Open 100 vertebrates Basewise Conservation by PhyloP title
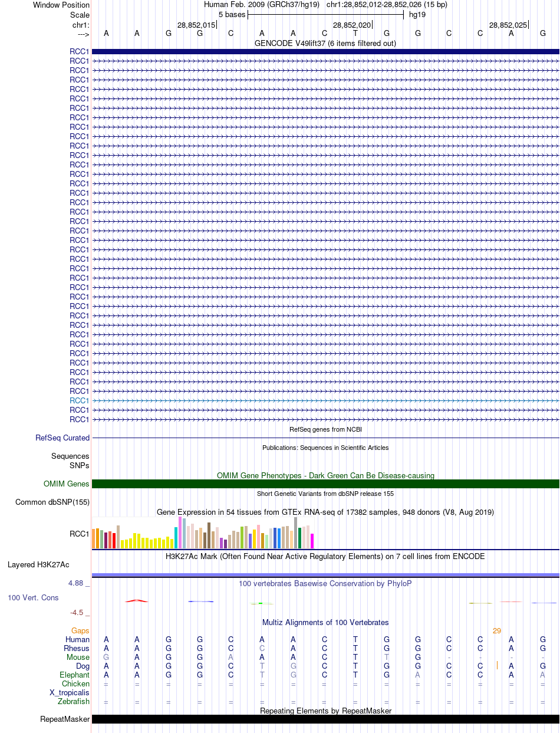Screen dimensions: 560x733 click(325, 584)
